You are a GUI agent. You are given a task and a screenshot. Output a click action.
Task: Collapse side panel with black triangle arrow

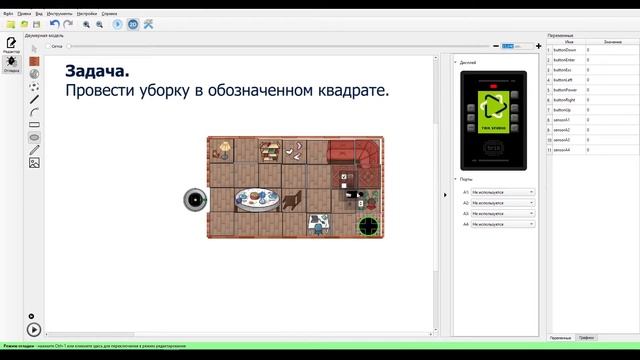point(445,195)
